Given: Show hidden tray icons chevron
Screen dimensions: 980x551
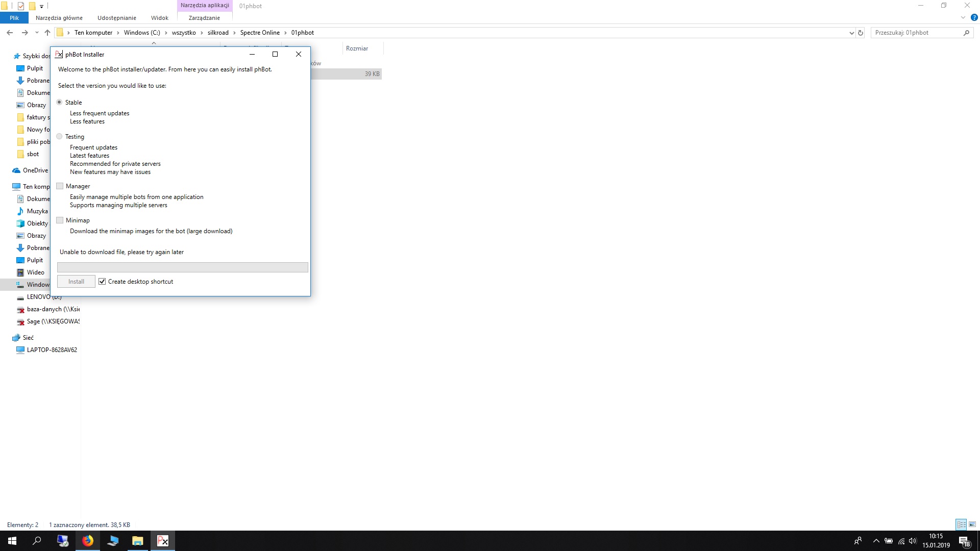Looking at the screenshot, I should coord(876,541).
